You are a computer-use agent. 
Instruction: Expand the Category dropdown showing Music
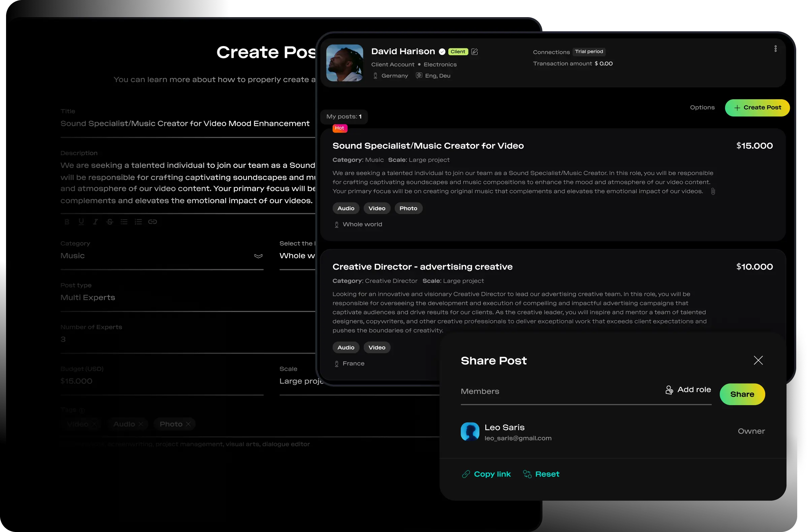[162, 256]
